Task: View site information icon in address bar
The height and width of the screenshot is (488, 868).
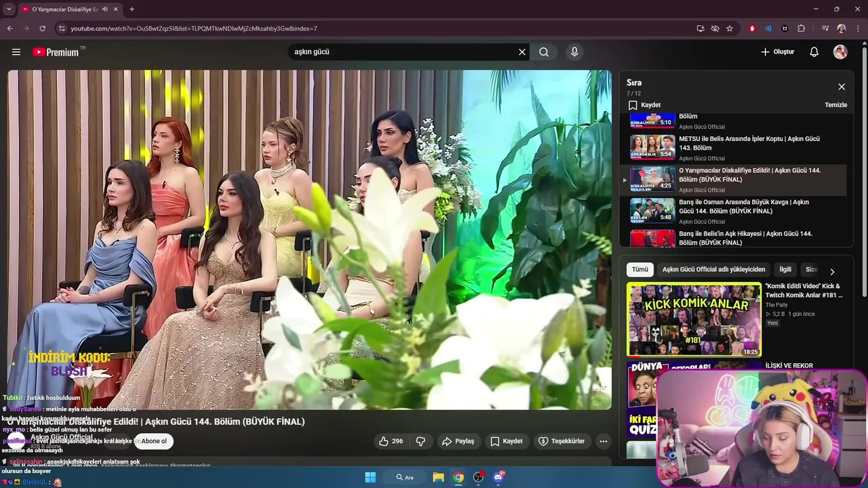Action: click(62, 28)
